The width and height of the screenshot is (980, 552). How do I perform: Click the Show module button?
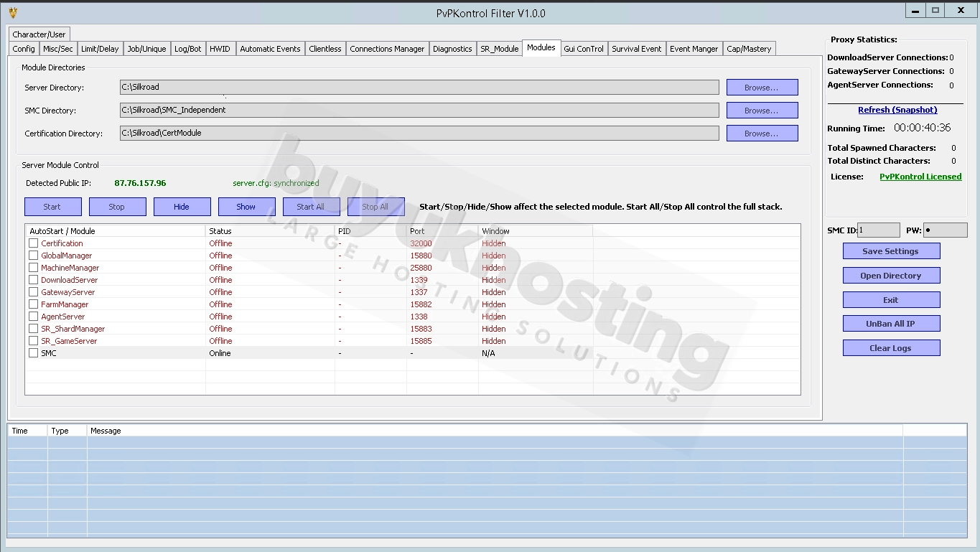(x=246, y=207)
